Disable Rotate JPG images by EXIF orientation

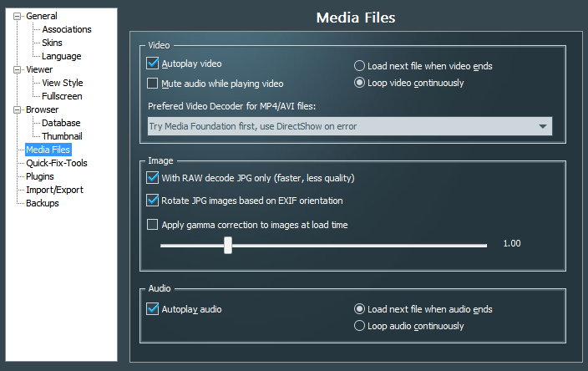coord(153,201)
